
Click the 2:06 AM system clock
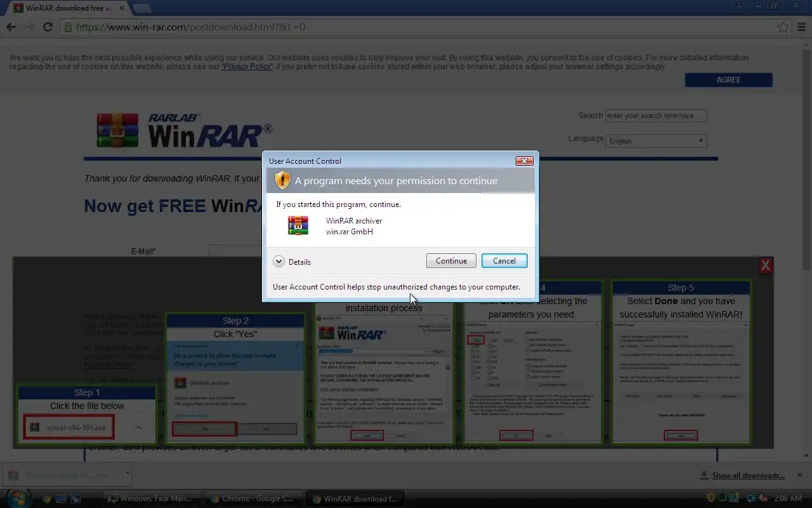pyautogui.click(x=788, y=498)
